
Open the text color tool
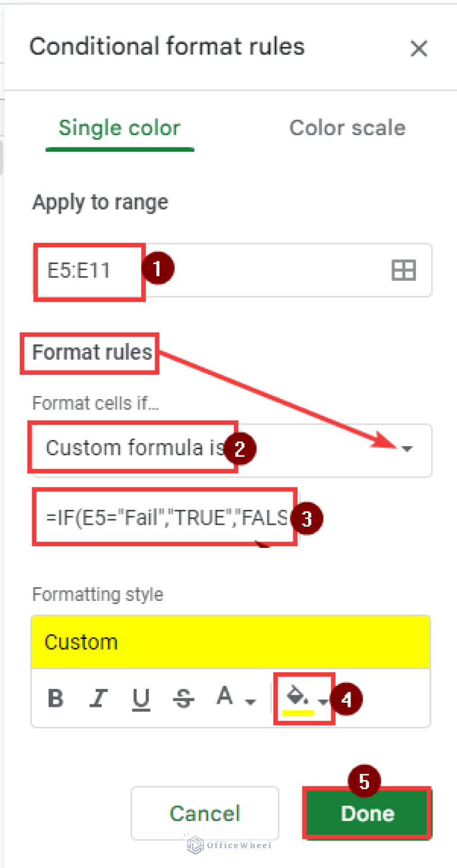[224, 696]
